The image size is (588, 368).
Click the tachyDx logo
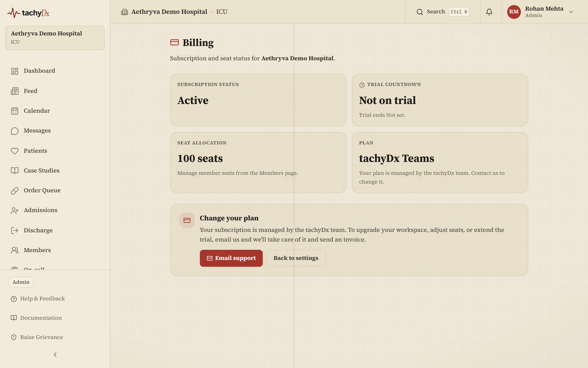pos(28,13)
